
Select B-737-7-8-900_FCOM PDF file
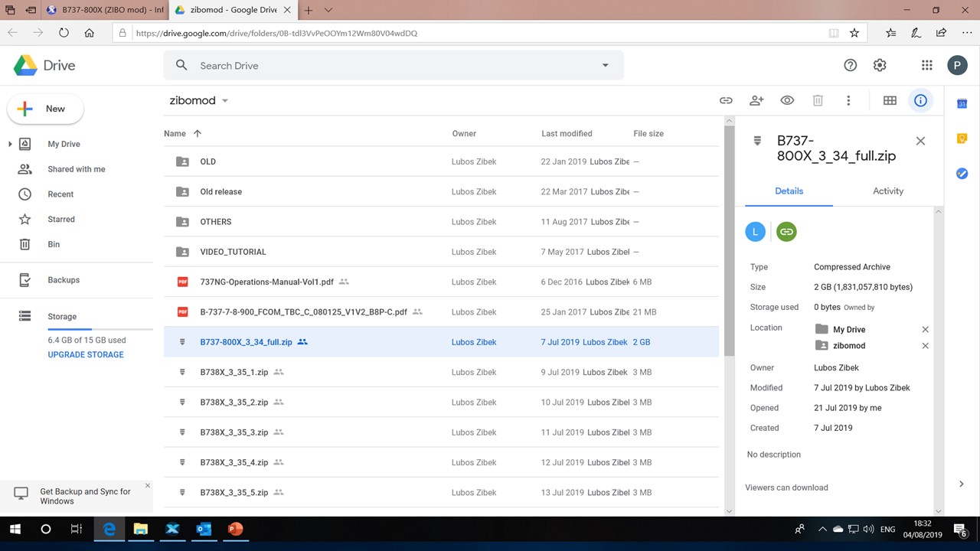[x=441, y=311]
